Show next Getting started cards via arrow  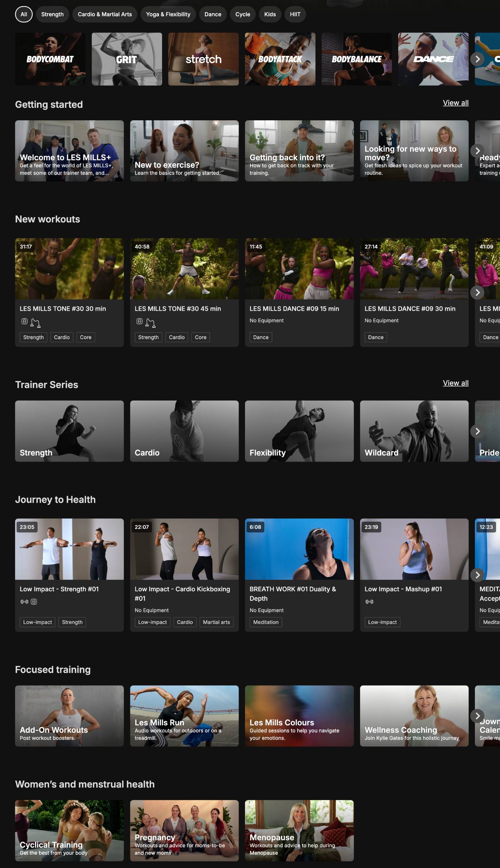point(477,151)
